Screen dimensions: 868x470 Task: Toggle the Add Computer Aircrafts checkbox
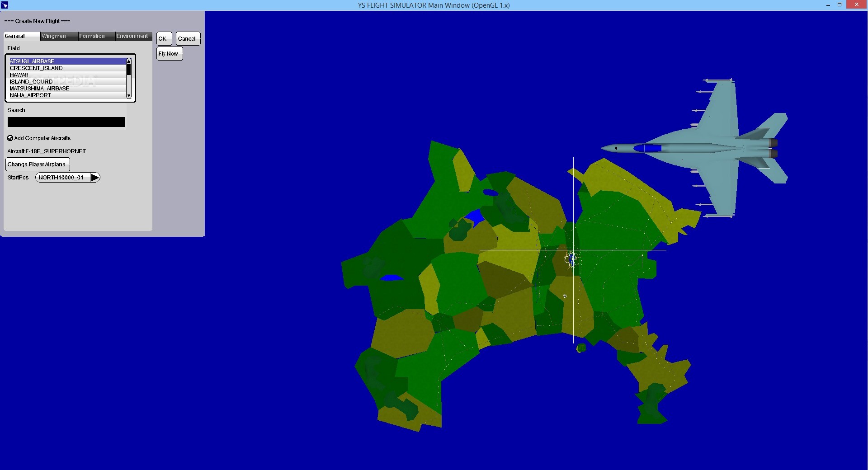(x=10, y=138)
